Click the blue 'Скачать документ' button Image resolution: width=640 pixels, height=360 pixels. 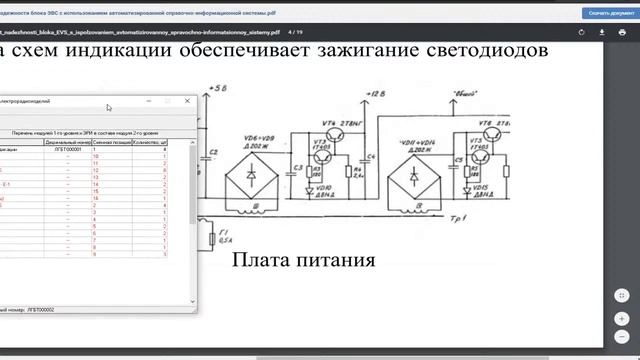(x=611, y=13)
